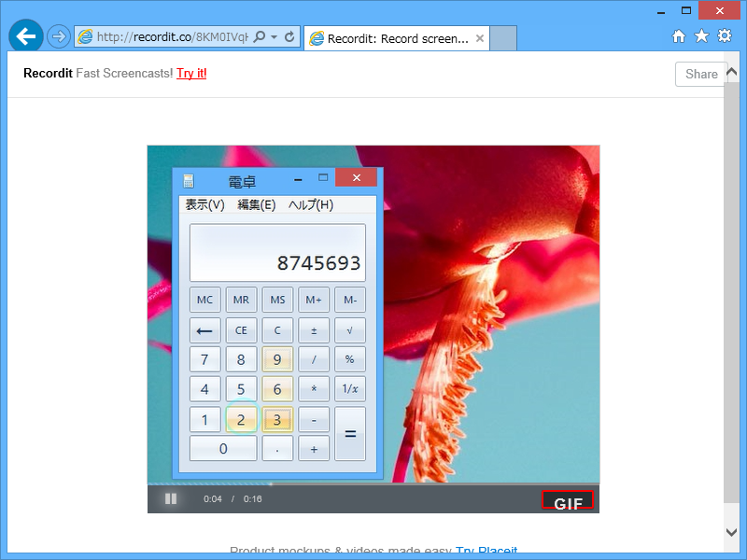Click the browser forward arrow button
The height and width of the screenshot is (560, 747).
[x=59, y=36]
